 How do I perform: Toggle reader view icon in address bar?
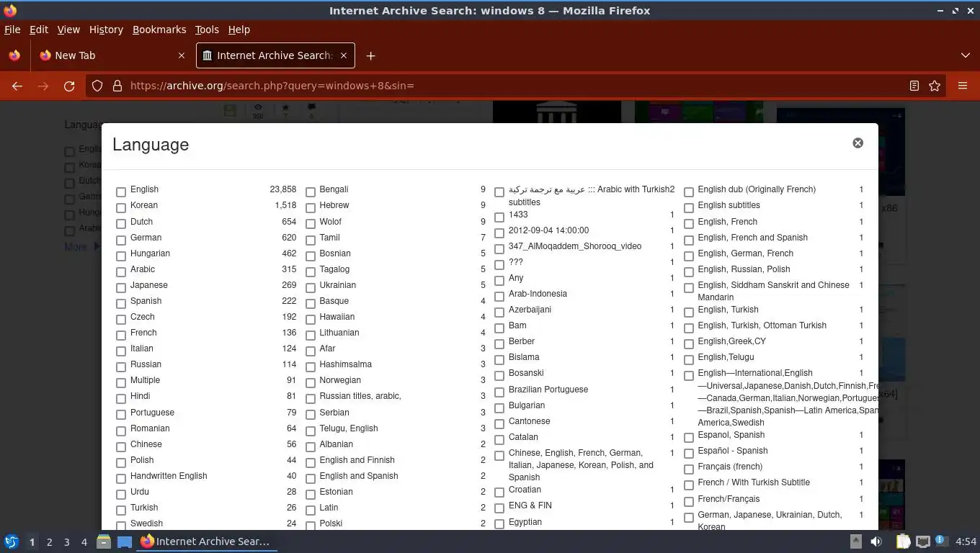point(914,86)
